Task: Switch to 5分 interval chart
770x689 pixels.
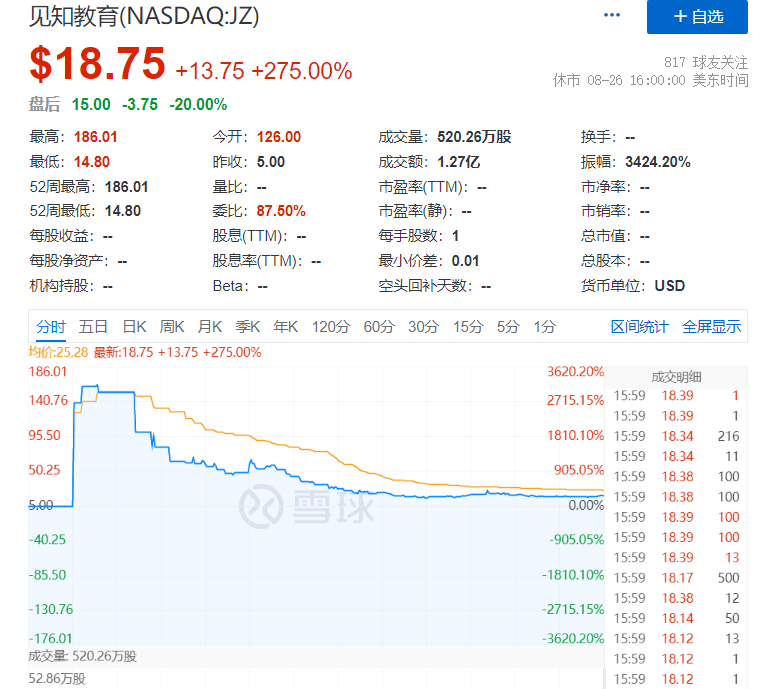Action: point(508,326)
